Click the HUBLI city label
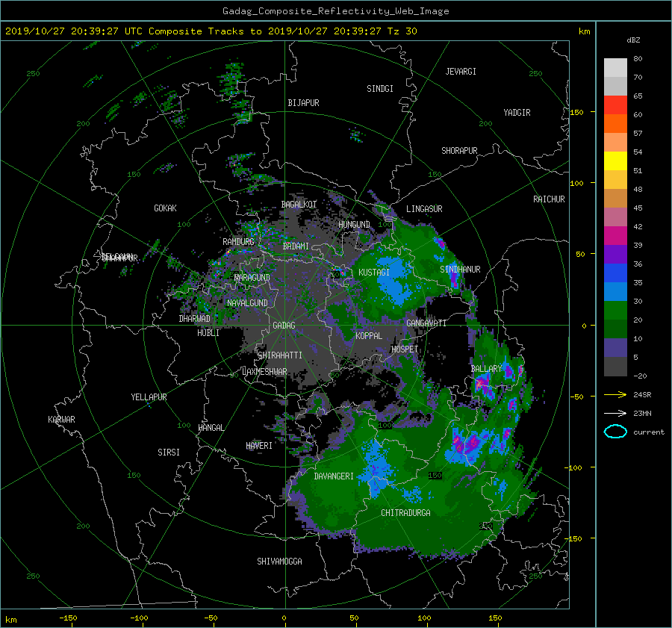The image size is (672, 628). 208,333
